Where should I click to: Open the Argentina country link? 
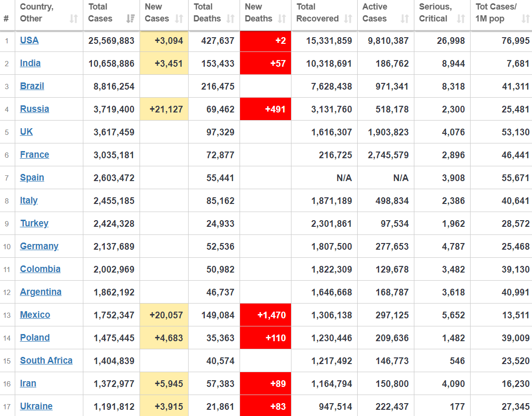(x=40, y=292)
